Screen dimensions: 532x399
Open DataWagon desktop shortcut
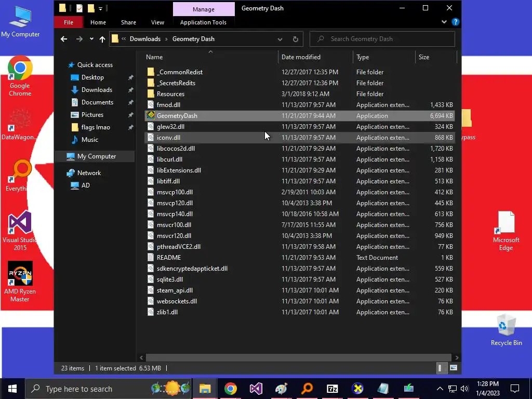19,125
